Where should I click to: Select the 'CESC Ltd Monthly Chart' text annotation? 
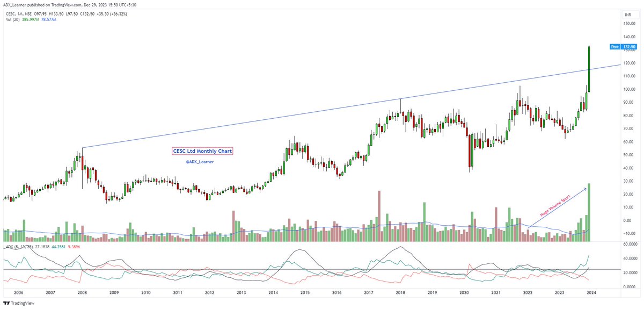pyautogui.click(x=202, y=152)
